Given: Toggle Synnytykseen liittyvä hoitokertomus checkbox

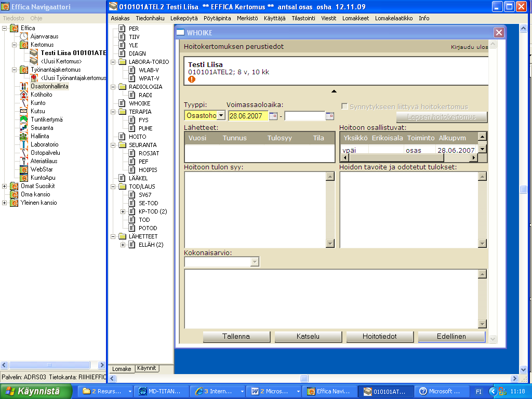Looking at the screenshot, I should coord(344,107).
